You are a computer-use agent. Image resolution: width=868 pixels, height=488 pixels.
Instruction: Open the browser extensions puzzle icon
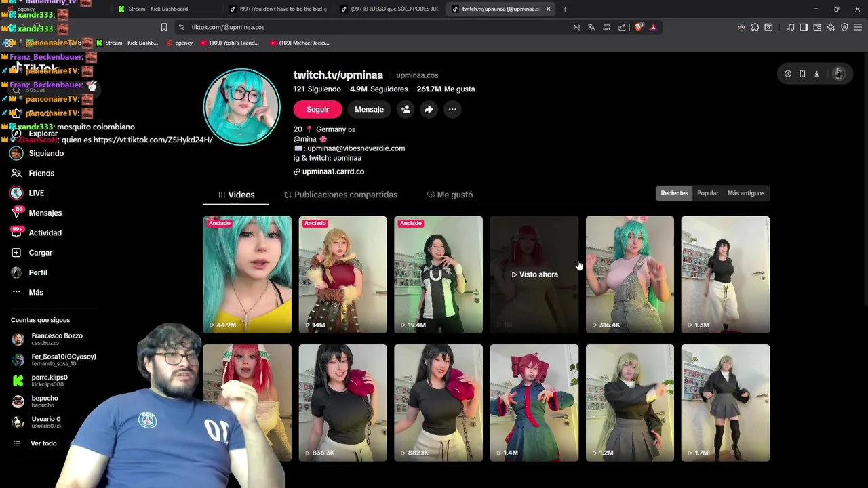[755, 27]
